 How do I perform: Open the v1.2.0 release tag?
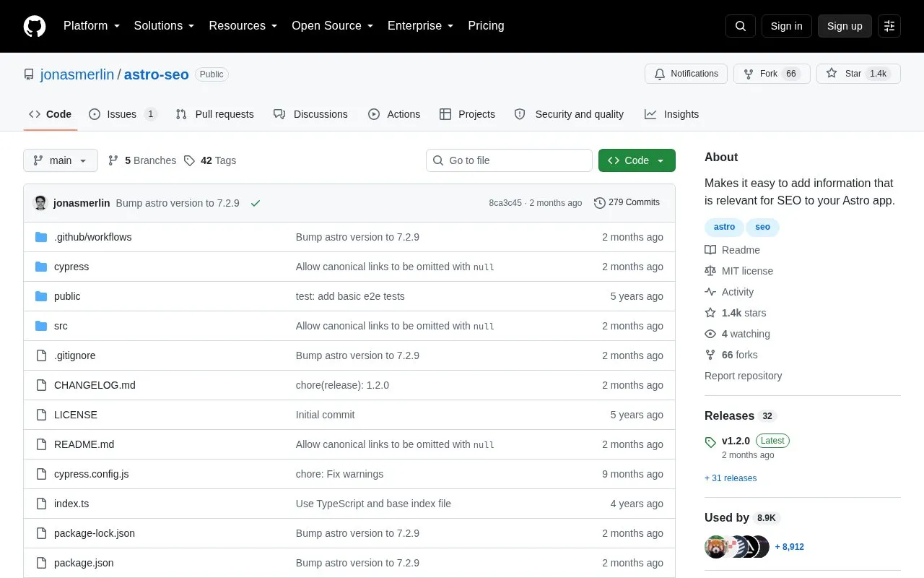pos(736,441)
